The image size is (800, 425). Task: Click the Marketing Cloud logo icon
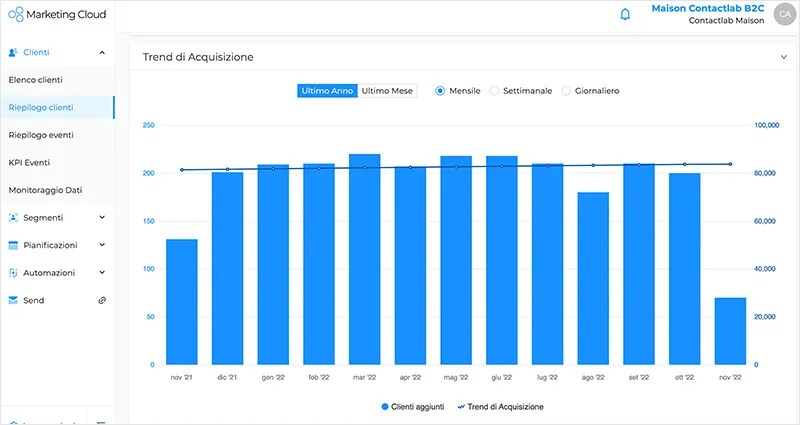(x=15, y=14)
